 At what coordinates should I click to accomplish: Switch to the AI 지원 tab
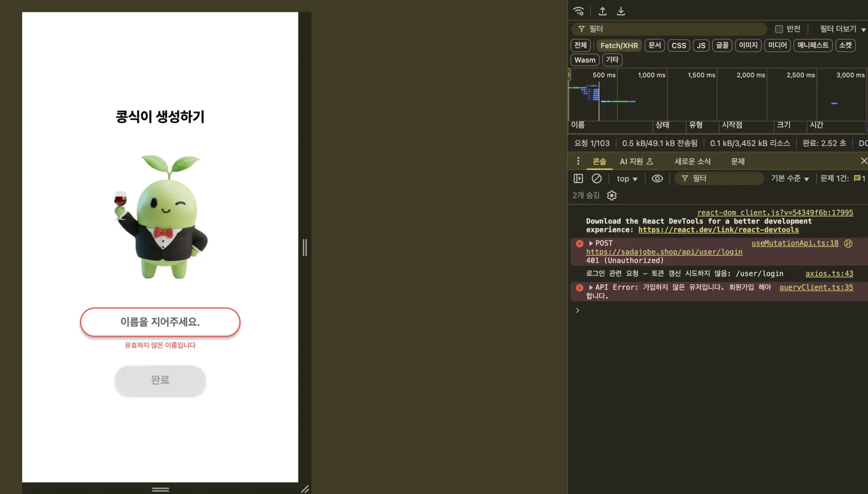pos(635,162)
